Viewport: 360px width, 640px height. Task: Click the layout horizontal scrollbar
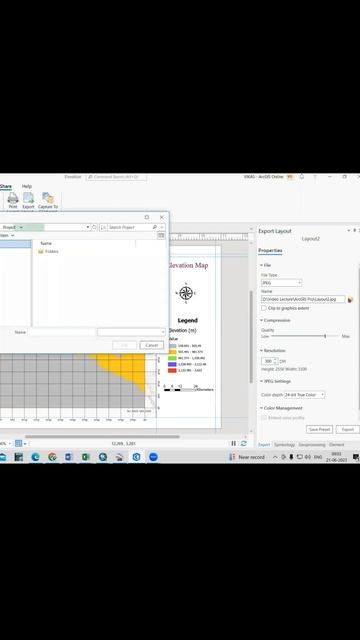(x=102, y=436)
